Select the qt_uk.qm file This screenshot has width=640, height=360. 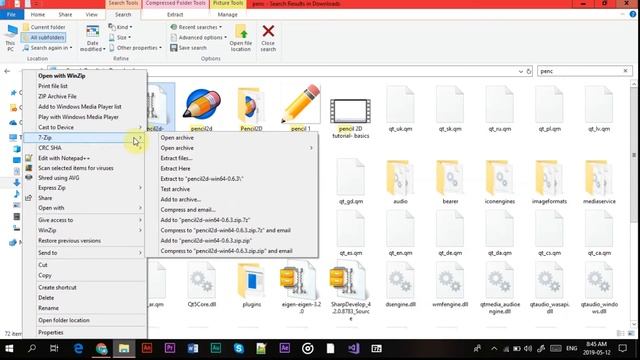pyautogui.click(x=400, y=105)
